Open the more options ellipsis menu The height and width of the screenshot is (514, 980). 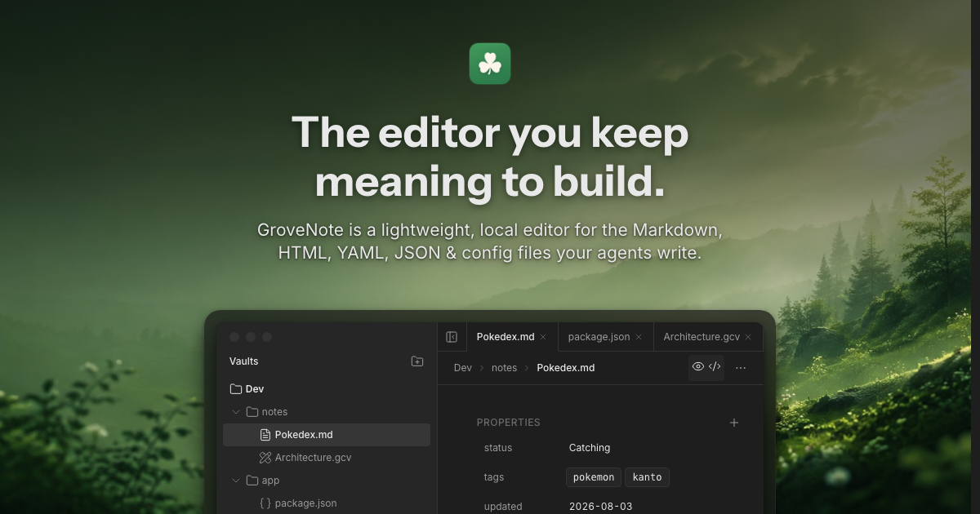coord(741,368)
